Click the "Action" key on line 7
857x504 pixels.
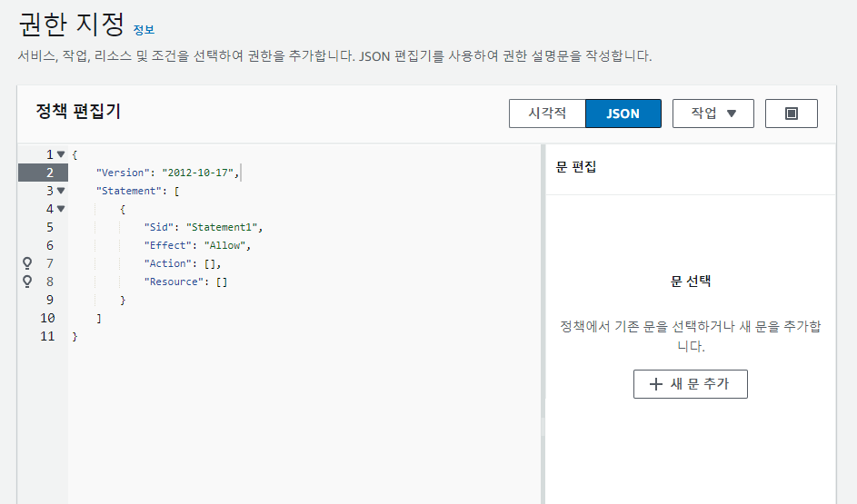coord(168,263)
